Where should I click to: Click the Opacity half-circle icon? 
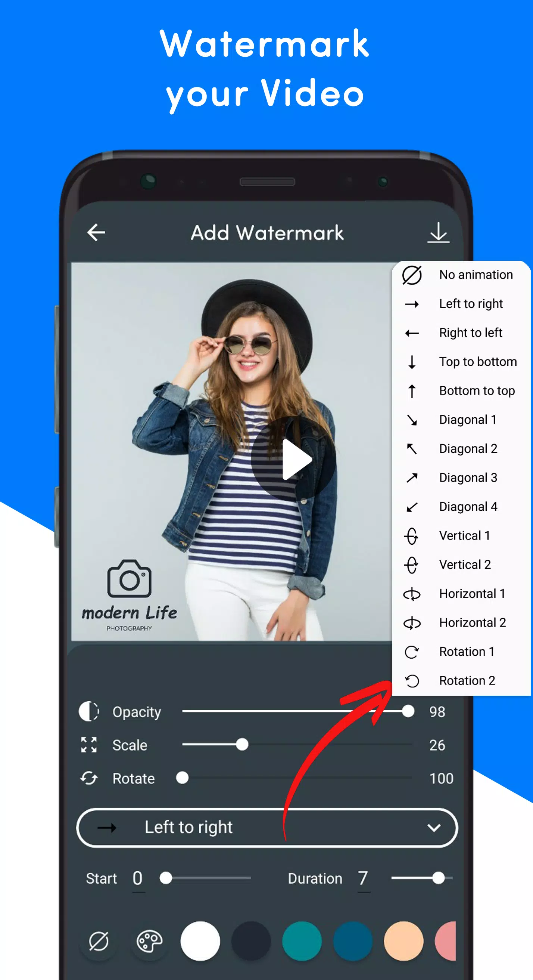click(x=89, y=711)
